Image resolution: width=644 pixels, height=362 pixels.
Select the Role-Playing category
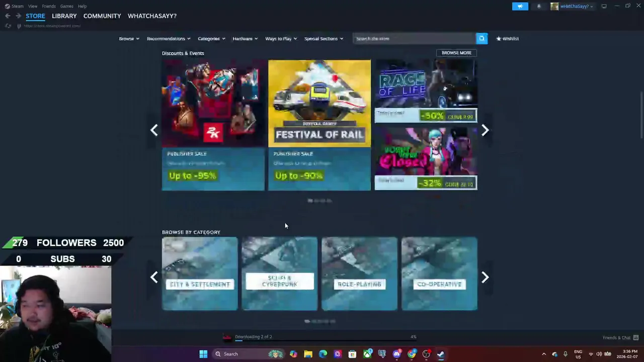359,274
